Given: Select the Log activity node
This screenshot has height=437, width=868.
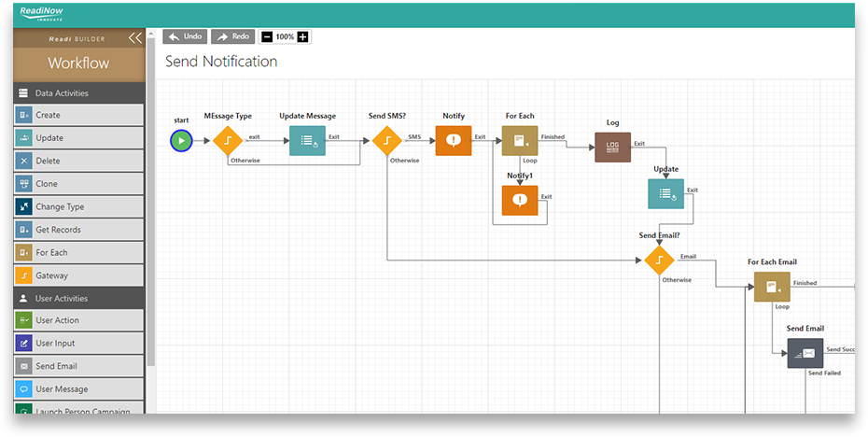Looking at the screenshot, I should (x=613, y=148).
